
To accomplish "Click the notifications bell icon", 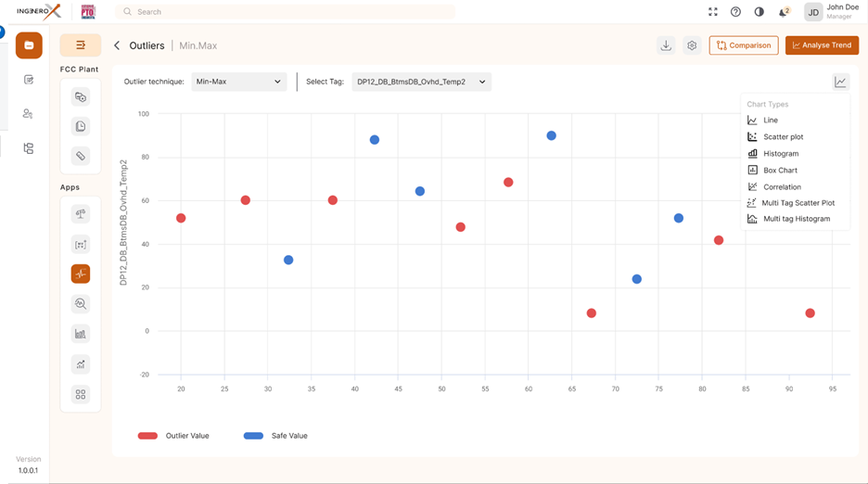I will [783, 12].
